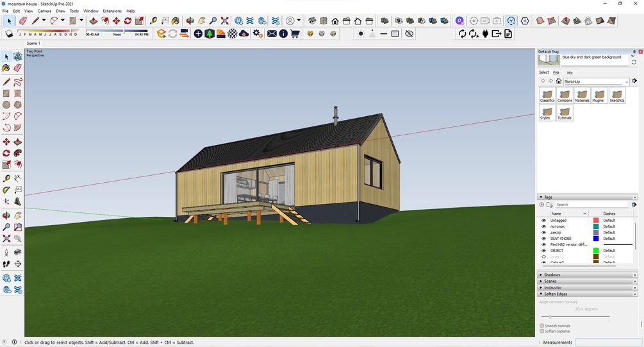This screenshot has height=347, width=644.
Task: Enable Soften coplanar checkbox
Action: [x=541, y=331]
